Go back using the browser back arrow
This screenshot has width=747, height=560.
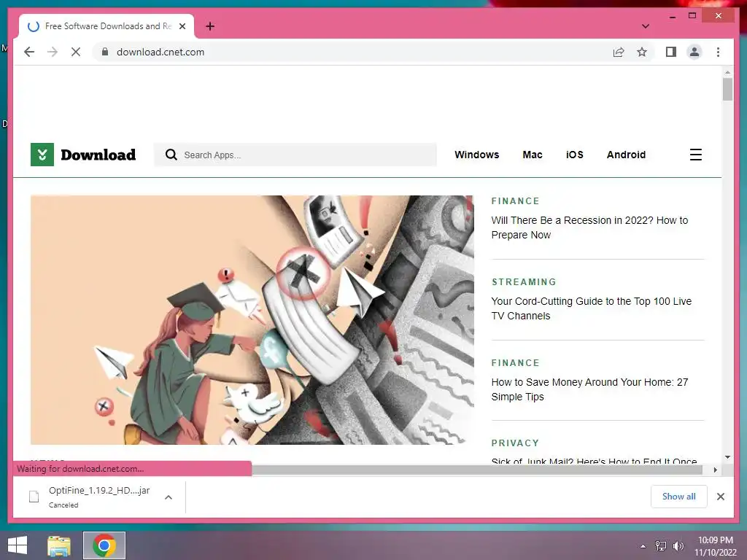click(29, 52)
